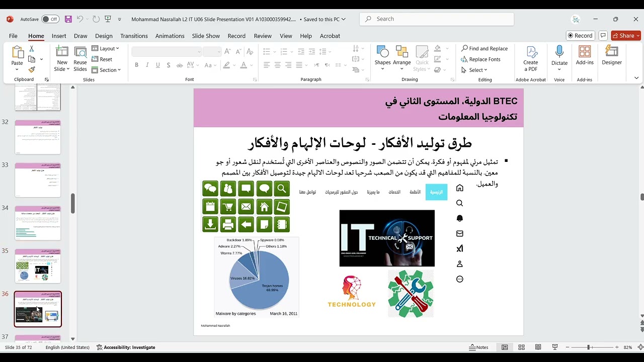The height and width of the screenshot is (362, 644).
Task: Click the search box
Action: pos(437,19)
